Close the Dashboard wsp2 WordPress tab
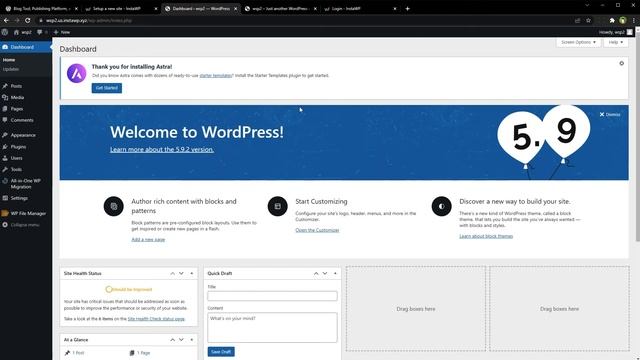640x360 pixels. [236, 9]
